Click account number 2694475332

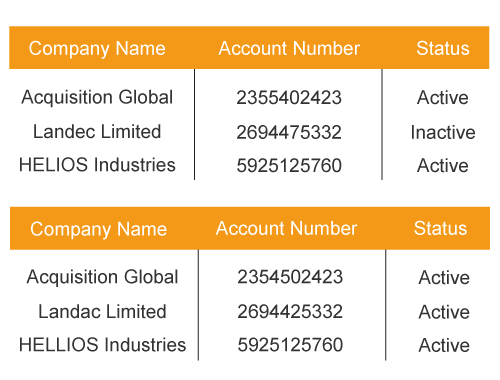[289, 132]
